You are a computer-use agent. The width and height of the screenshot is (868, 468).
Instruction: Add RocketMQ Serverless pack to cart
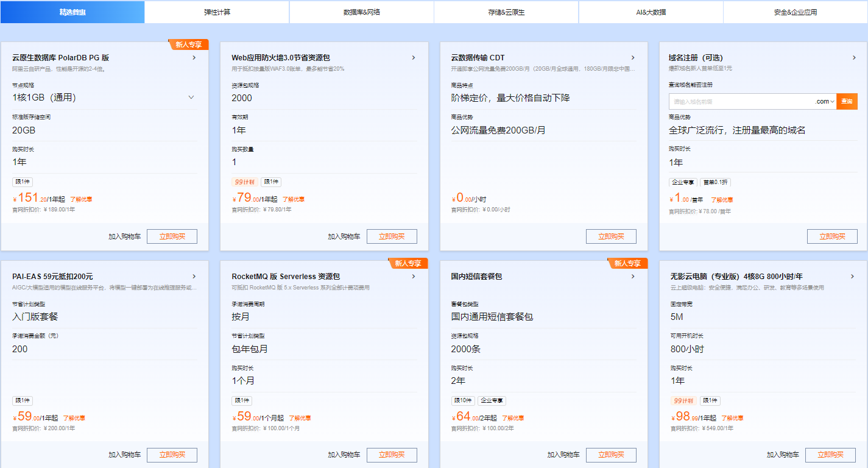click(x=344, y=455)
